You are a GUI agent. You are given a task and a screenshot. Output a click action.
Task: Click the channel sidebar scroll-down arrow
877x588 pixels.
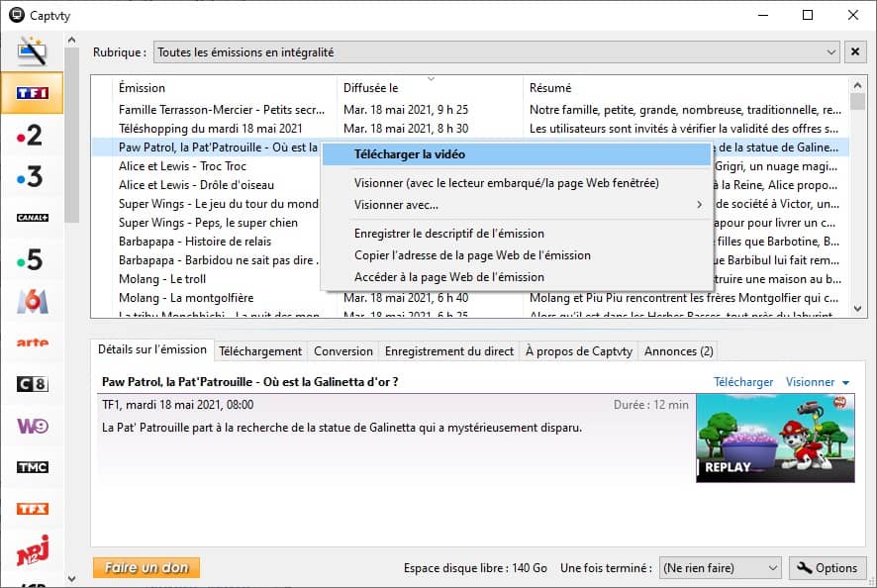tap(71, 579)
